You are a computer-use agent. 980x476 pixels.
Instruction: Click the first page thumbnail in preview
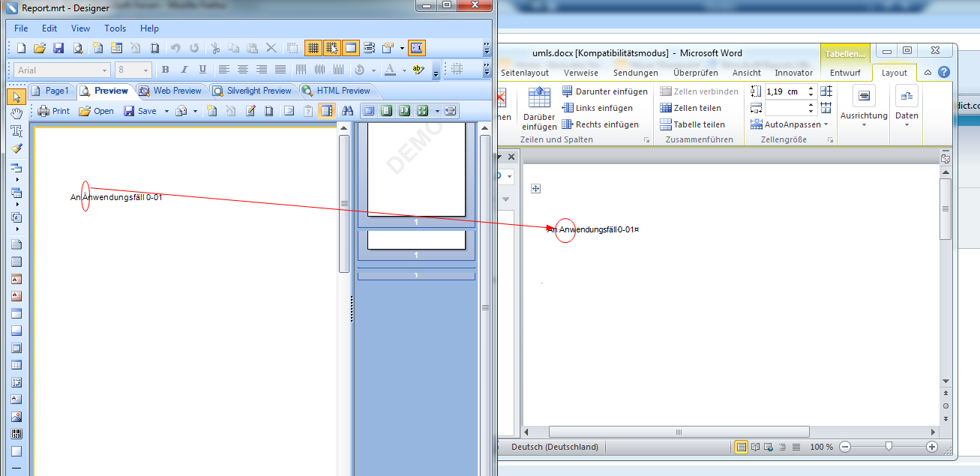(x=416, y=171)
